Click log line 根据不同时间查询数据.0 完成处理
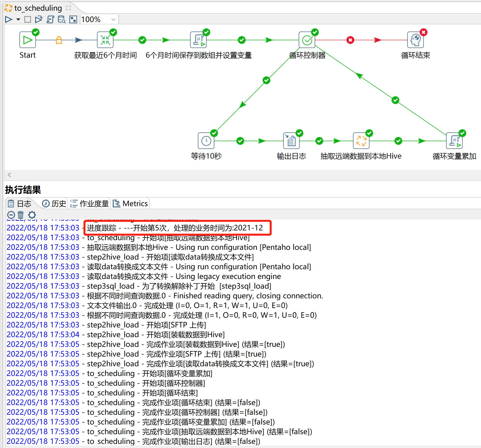The width and height of the screenshot is (481, 448). [162, 315]
